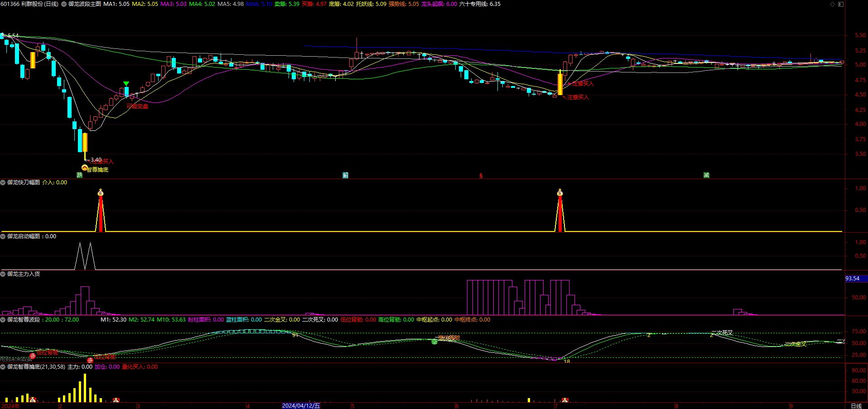The width and height of the screenshot is (868, 409).
Task: Open the 御龙快刀幅图 panel dropdown arrow
Action: click(x=3, y=183)
